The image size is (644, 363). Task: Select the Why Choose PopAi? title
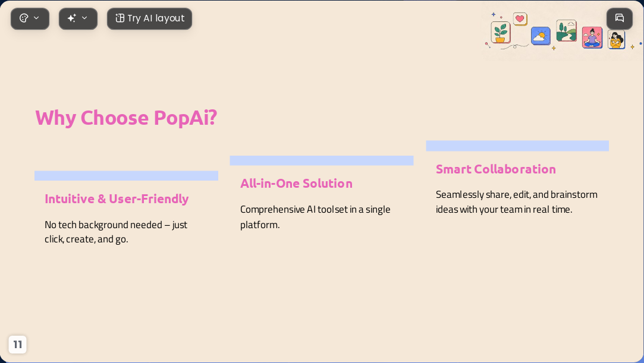pyautogui.click(x=126, y=118)
